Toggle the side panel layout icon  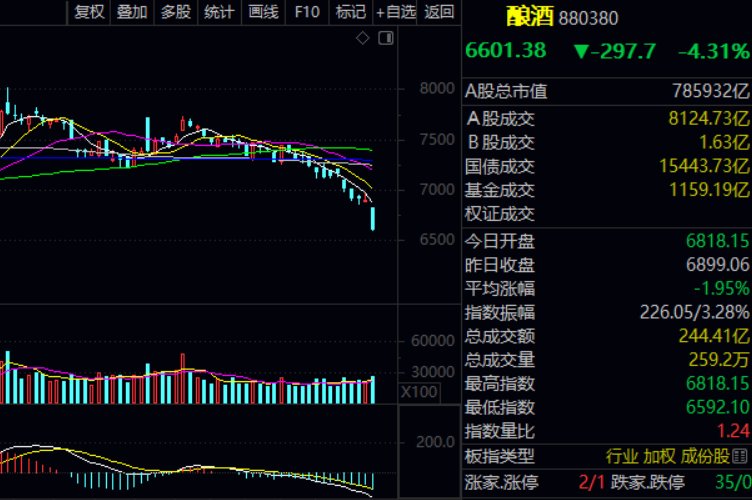tap(386, 38)
